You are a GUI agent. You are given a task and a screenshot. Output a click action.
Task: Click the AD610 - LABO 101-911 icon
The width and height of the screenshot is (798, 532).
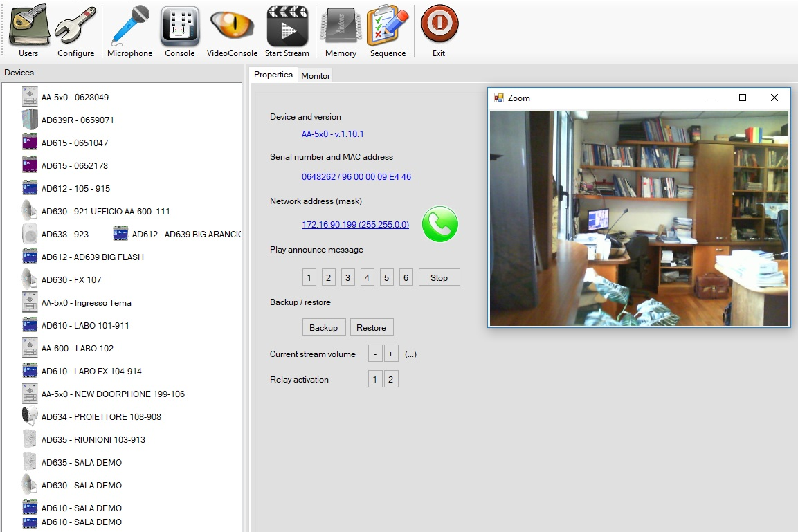pyautogui.click(x=30, y=324)
